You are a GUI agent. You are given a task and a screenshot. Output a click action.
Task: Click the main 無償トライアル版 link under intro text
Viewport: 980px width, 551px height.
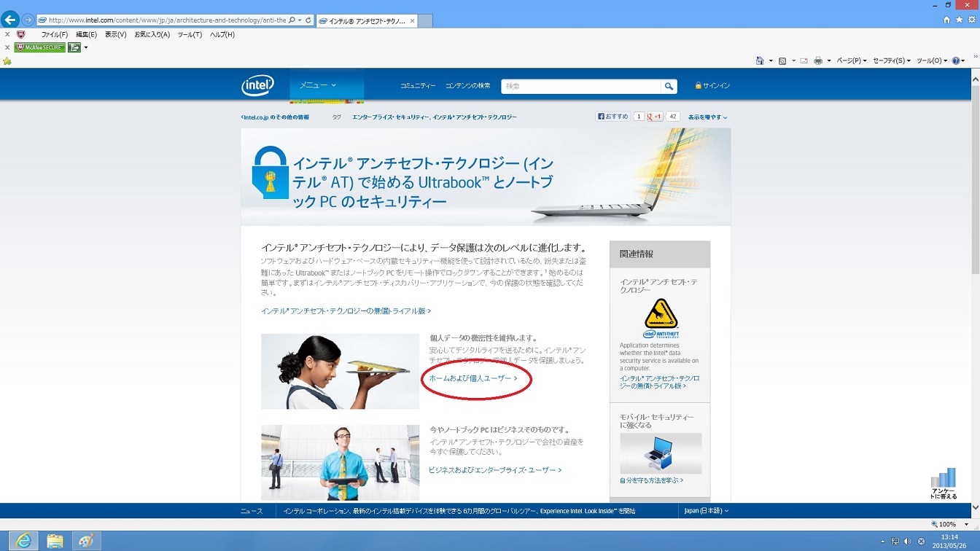(346, 311)
